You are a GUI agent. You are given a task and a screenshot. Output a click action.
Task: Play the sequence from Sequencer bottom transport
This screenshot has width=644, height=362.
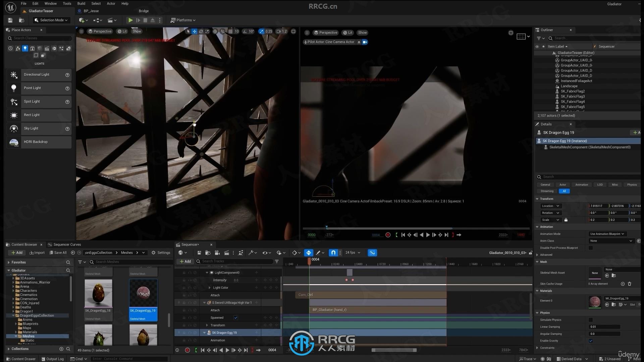tap(227, 350)
